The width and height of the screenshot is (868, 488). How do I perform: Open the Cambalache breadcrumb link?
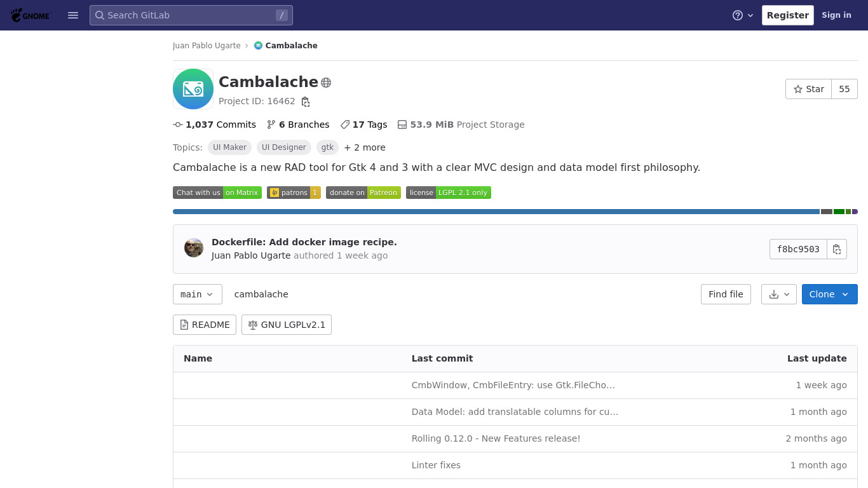coord(285,46)
